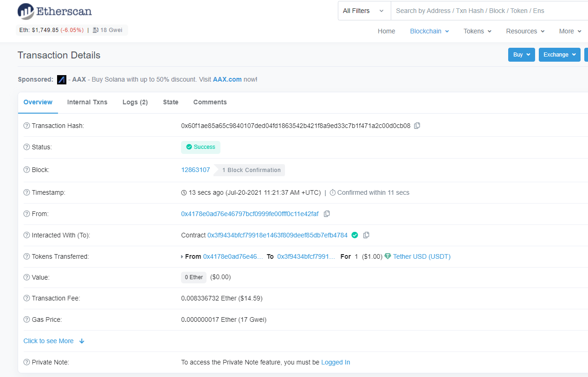Copy the transaction hash using the copy icon
This screenshot has height=377, width=588.
416,125
